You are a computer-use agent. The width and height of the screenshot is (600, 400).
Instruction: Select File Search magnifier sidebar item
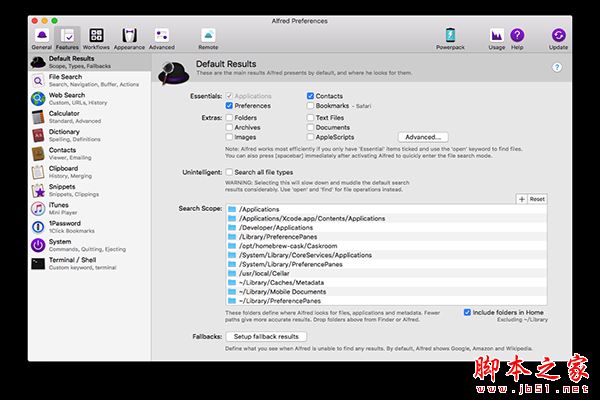[90, 80]
